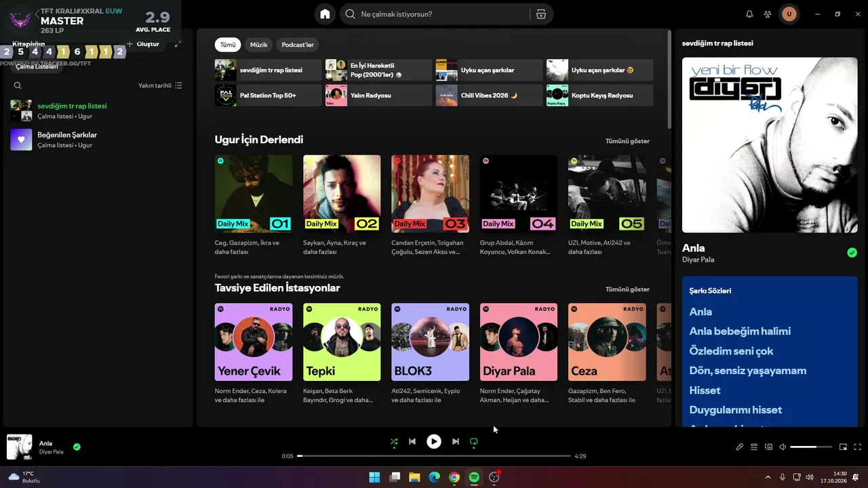Screen dimensions: 868x488
Task: Open the Oluştur create menu
Action: [143, 44]
